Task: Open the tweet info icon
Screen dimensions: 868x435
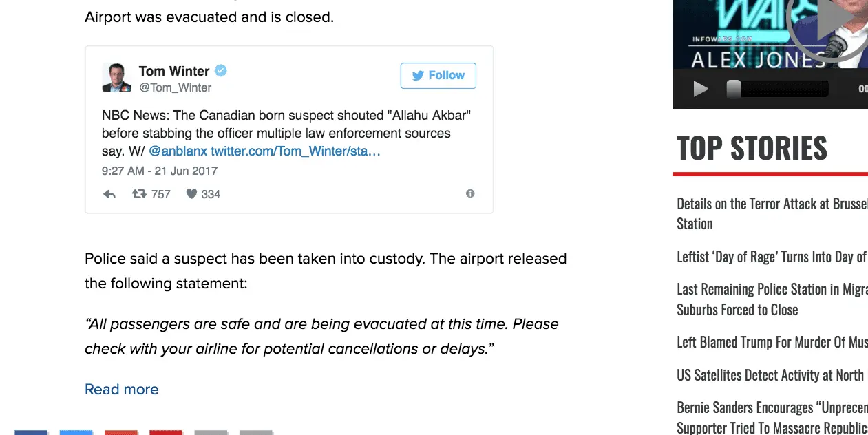Action: click(x=470, y=193)
